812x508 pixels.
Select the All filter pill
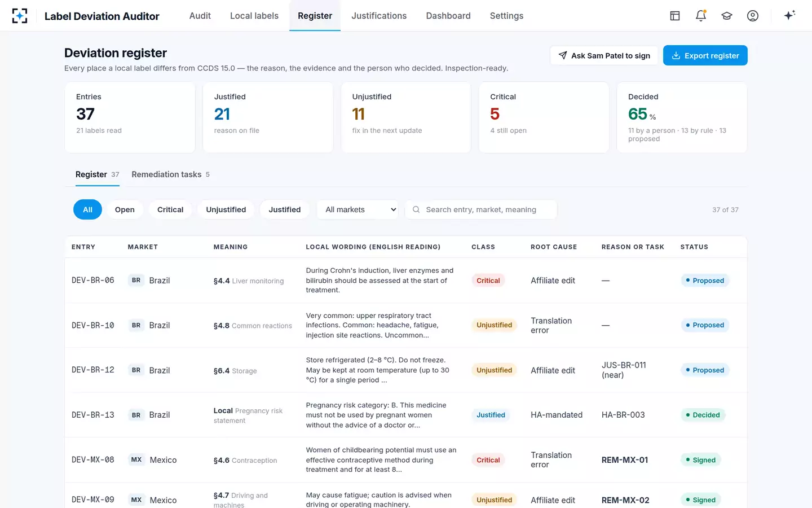[x=87, y=209]
